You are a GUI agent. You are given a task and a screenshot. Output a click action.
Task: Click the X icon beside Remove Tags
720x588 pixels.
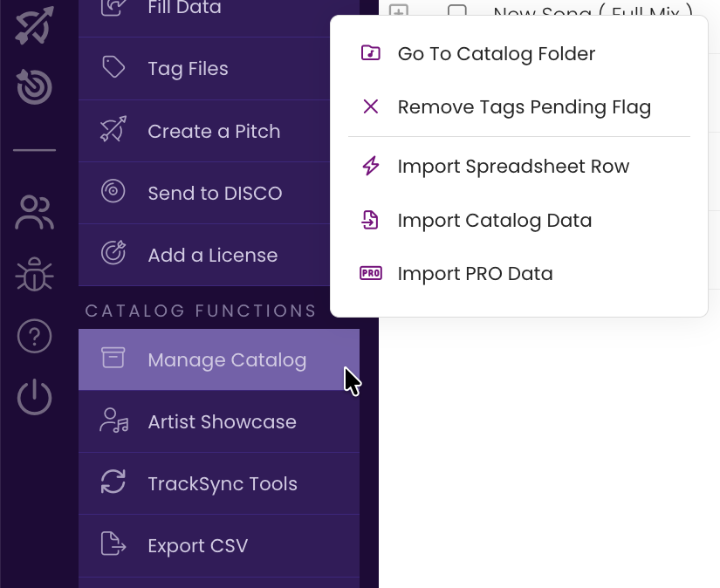click(371, 106)
